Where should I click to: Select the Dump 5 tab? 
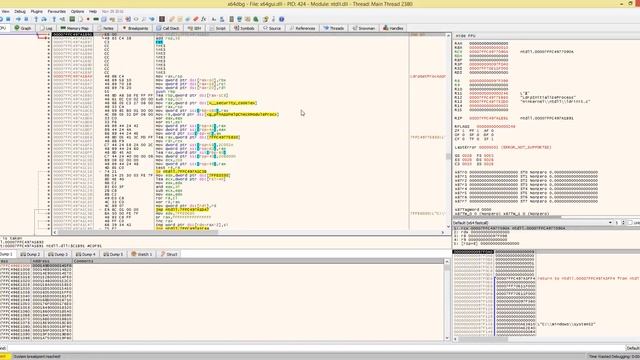113,254
